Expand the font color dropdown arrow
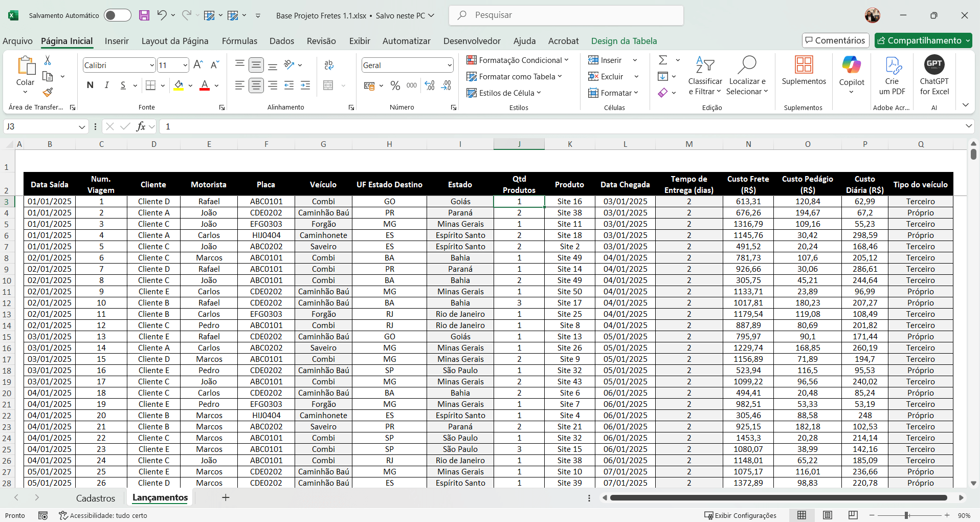The image size is (980, 522). [x=215, y=86]
